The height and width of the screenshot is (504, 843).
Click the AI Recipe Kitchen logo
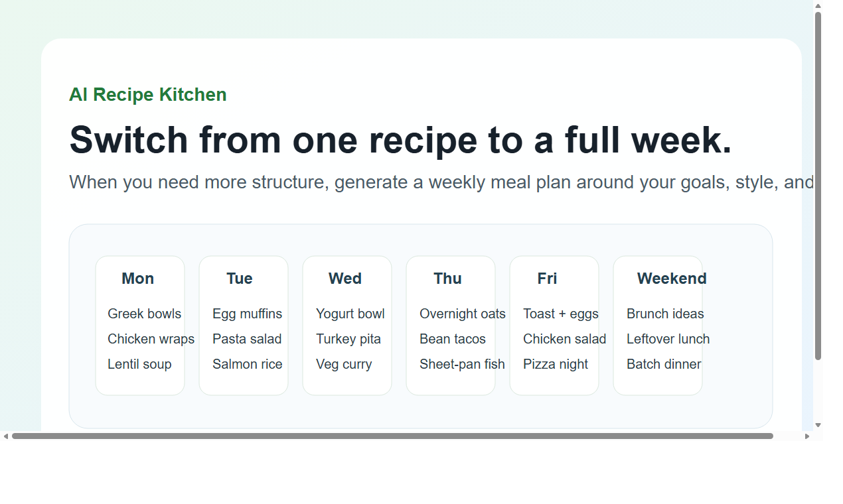[147, 94]
